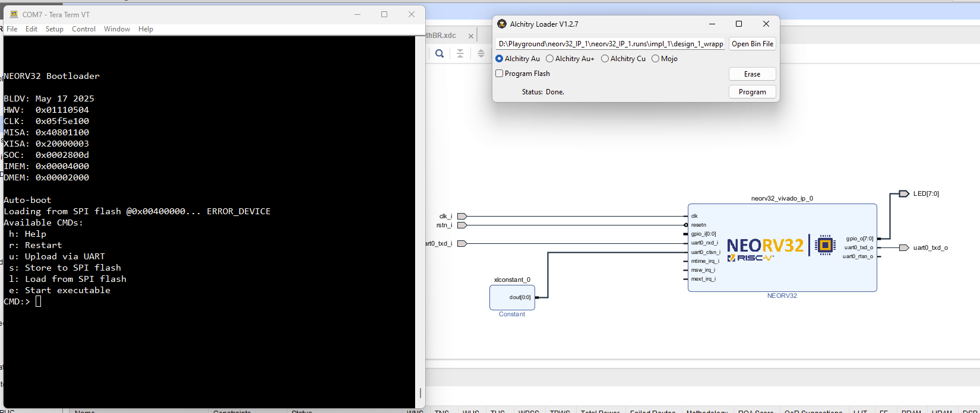Select the xlconstant_0 Constant block

[x=512, y=297]
